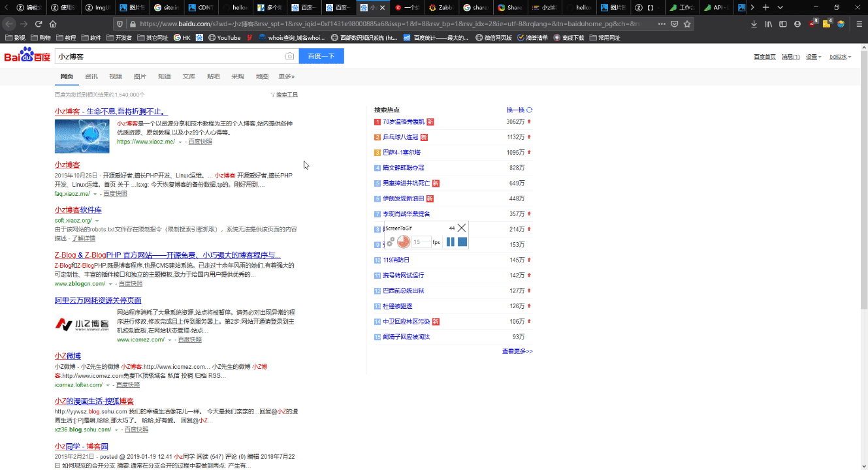Refresh hot searches with the 换一换 icon
This screenshot has width=868, height=470.
tap(529, 110)
